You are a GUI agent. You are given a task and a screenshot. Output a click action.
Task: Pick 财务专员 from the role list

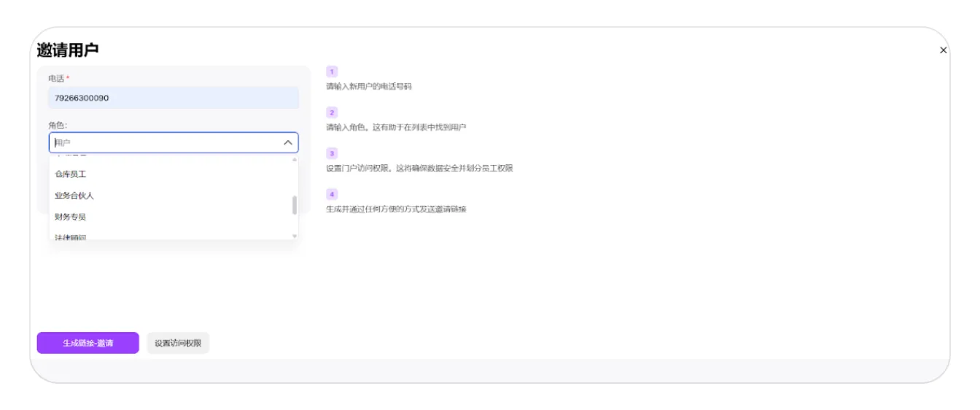[x=71, y=217]
